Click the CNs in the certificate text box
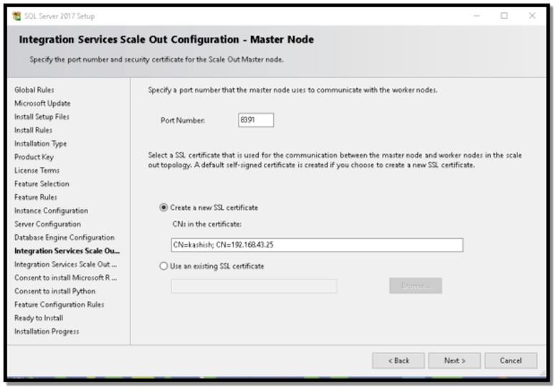The height and width of the screenshot is (392, 559). (317, 245)
